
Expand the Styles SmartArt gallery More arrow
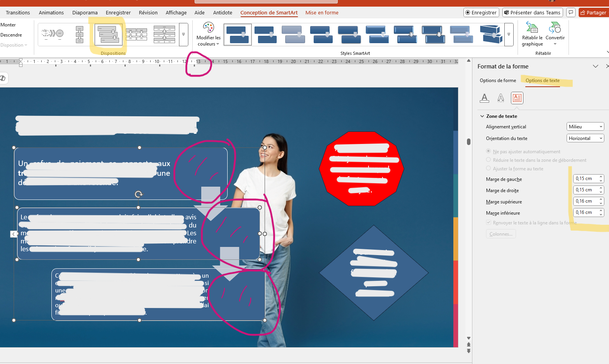click(x=509, y=35)
